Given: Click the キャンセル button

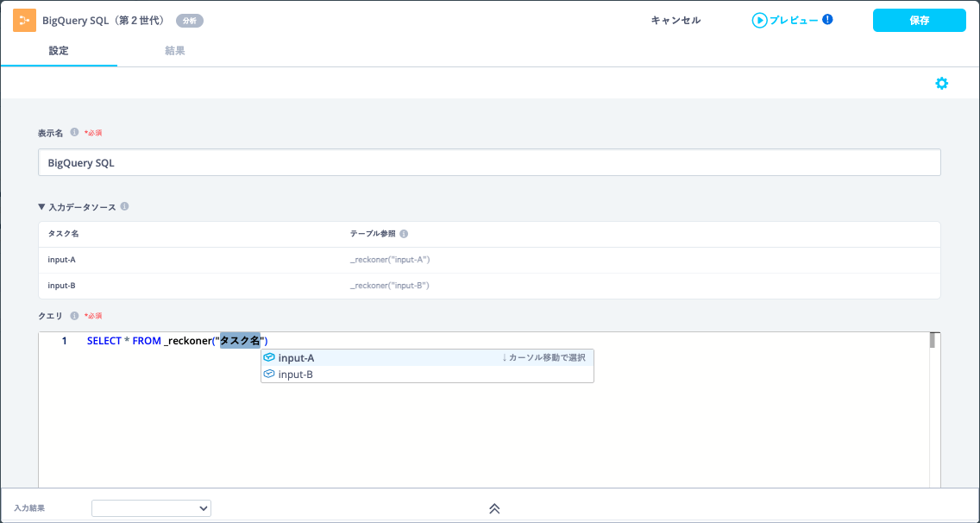Looking at the screenshot, I should click(x=675, y=21).
